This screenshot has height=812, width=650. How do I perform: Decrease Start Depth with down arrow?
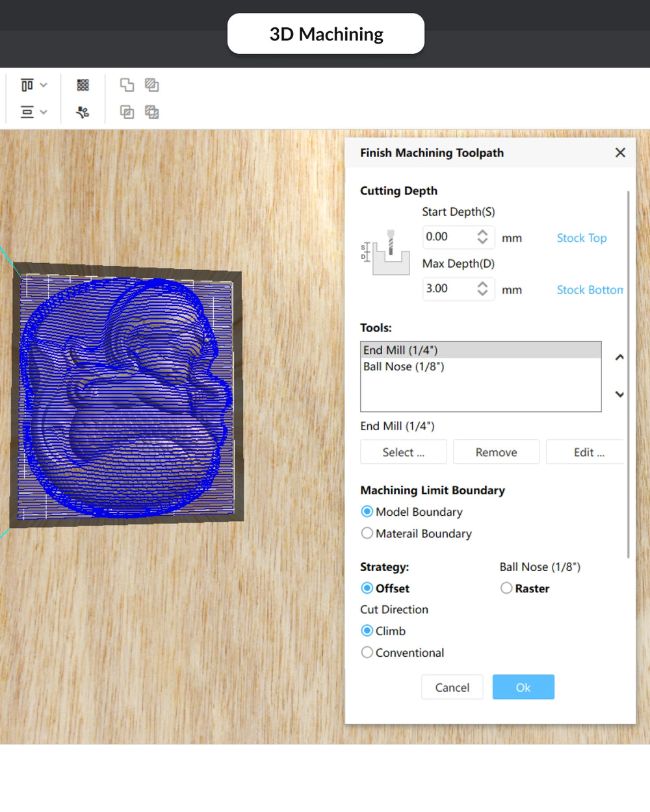482,242
